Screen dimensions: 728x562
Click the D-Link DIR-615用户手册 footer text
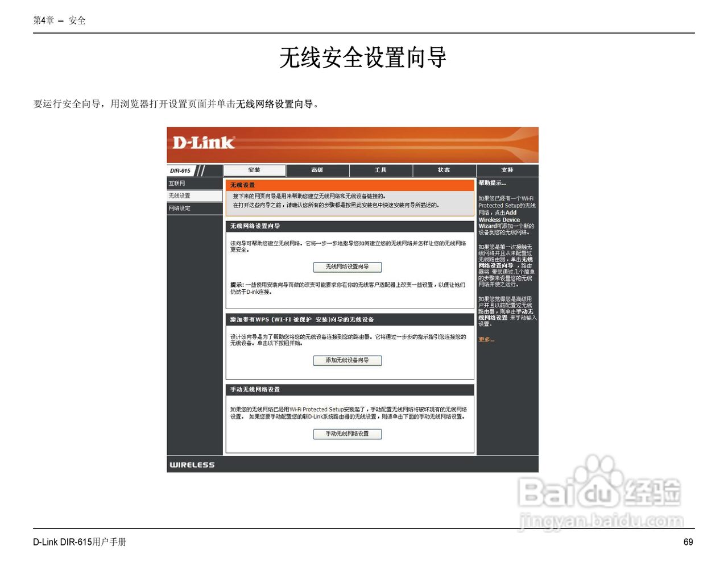pyautogui.click(x=80, y=542)
